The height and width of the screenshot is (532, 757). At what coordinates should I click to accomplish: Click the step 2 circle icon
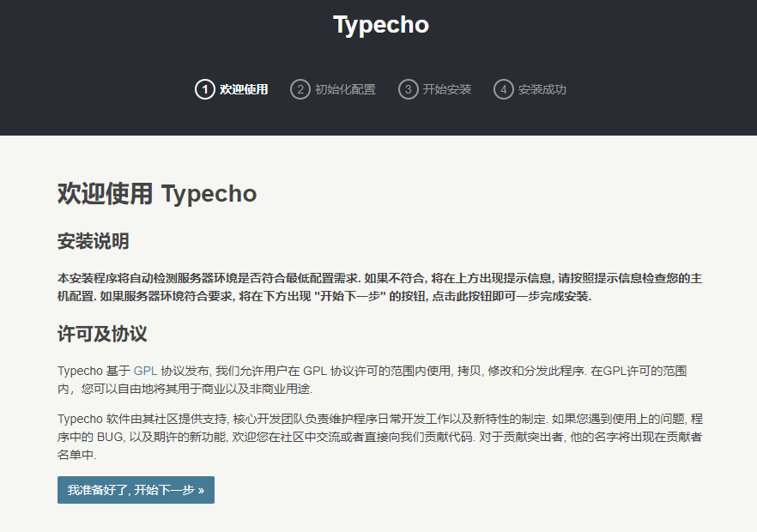pos(300,89)
